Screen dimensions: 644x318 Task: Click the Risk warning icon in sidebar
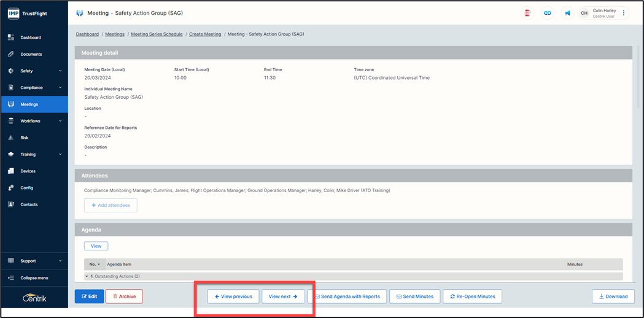(11, 138)
